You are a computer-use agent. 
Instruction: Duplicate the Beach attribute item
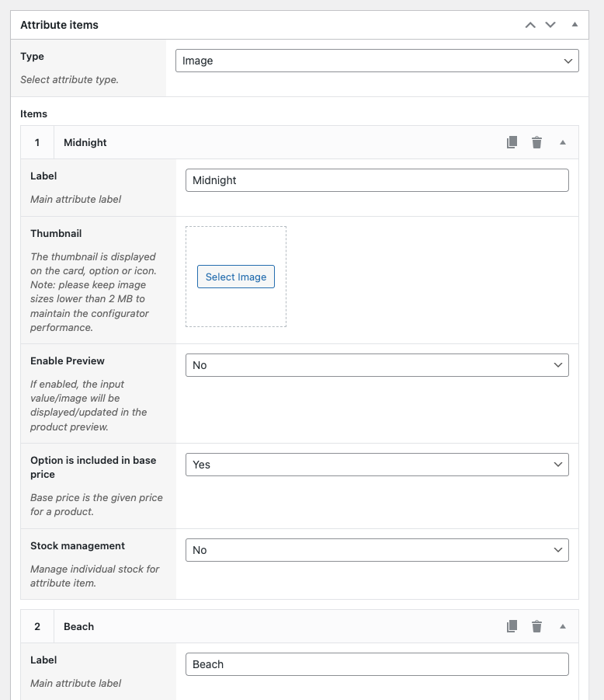[x=512, y=626]
